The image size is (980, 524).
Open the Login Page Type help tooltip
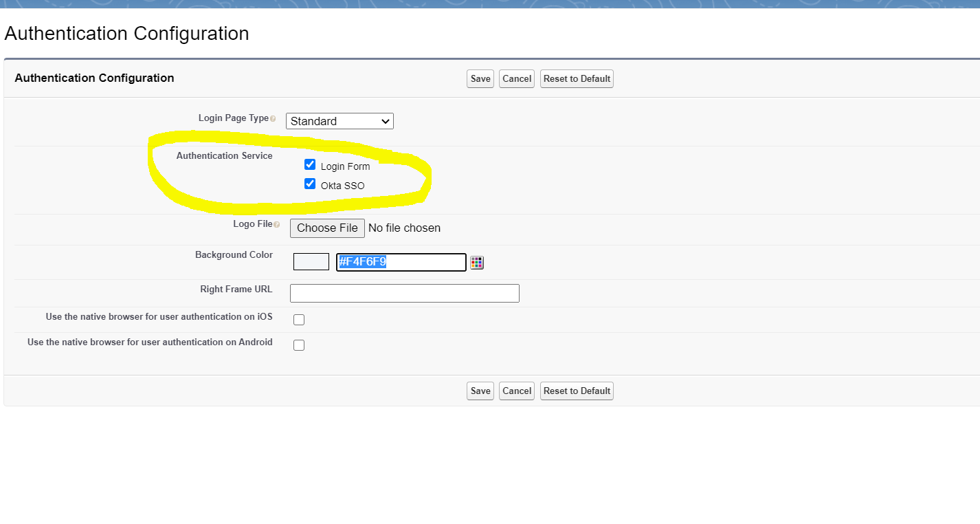tap(274, 118)
